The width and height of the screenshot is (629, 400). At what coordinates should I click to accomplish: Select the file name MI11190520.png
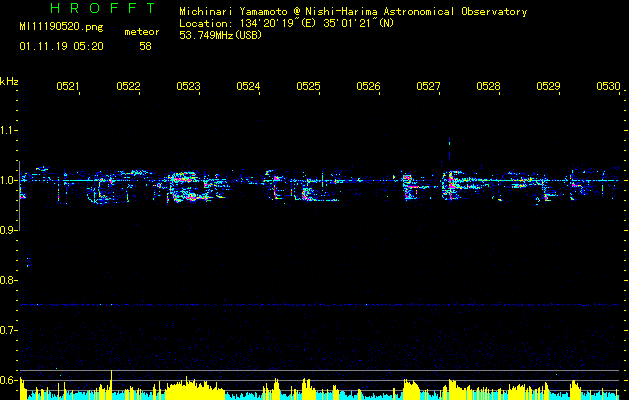61,27
